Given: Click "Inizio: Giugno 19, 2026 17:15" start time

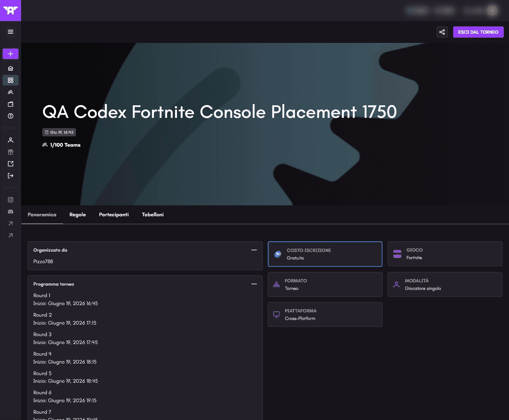Looking at the screenshot, I should coord(65,323).
